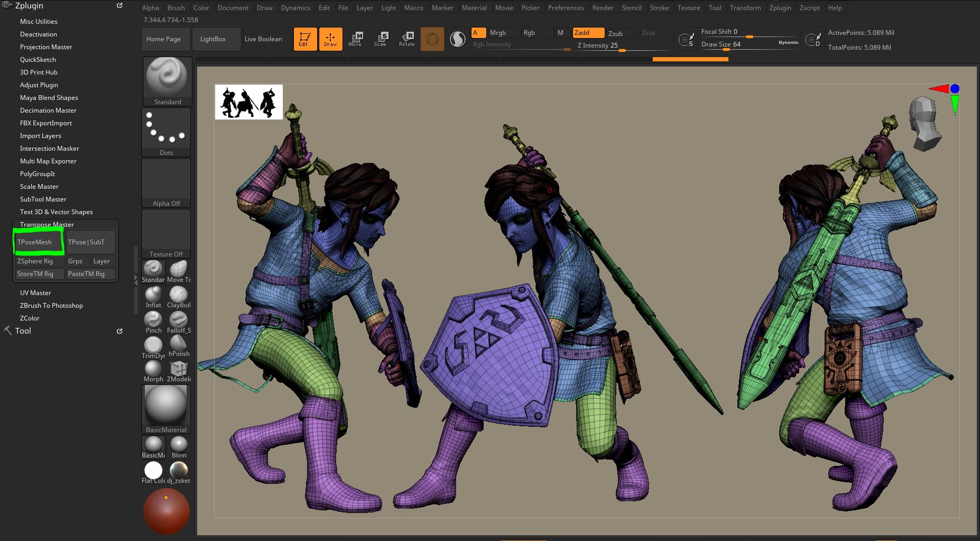This screenshot has width=980, height=541.
Task: Select the ZModeler brush
Action: tap(179, 371)
